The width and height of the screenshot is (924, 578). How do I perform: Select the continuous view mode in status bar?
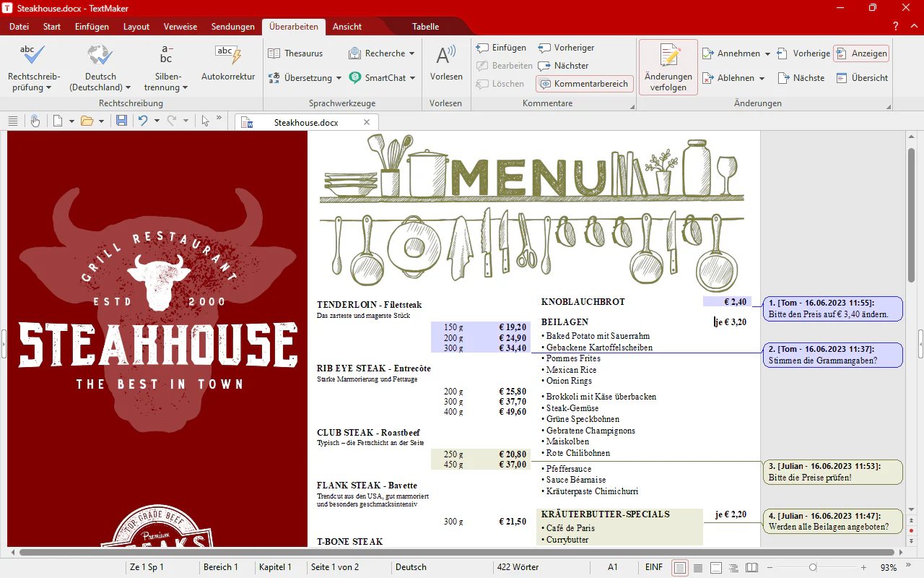(x=698, y=567)
